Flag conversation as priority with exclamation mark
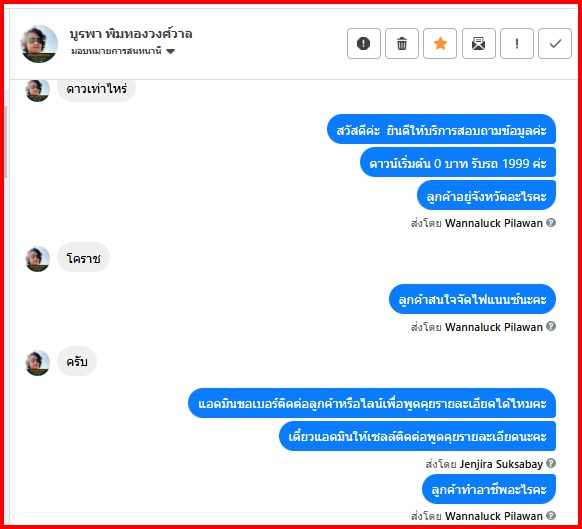 point(517,43)
